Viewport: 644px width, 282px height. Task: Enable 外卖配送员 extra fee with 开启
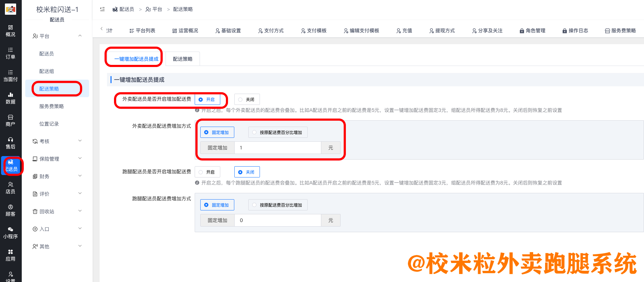(x=207, y=100)
